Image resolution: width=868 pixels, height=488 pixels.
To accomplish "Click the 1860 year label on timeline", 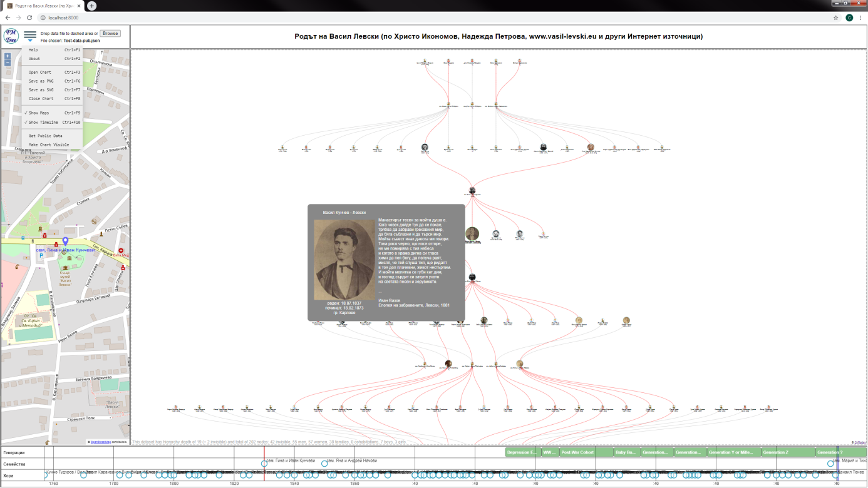I will [354, 483].
